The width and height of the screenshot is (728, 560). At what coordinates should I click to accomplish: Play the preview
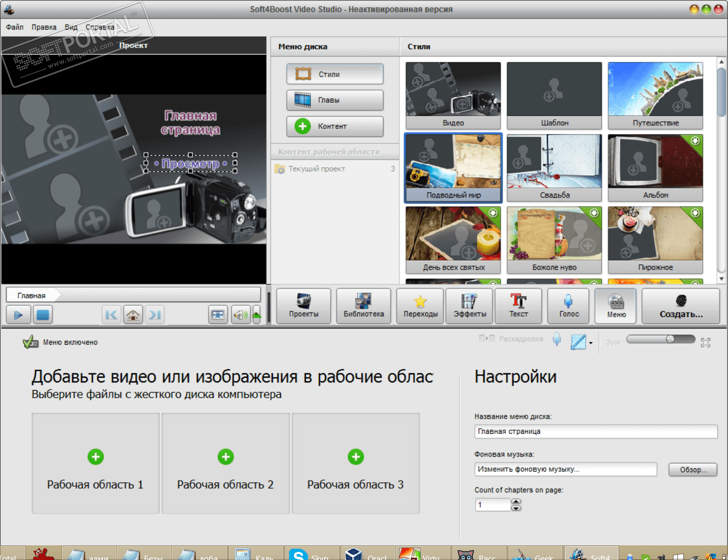point(18,315)
